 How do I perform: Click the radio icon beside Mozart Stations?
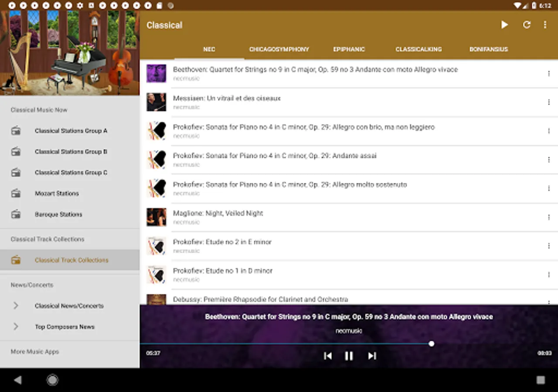(x=16, y=193)
